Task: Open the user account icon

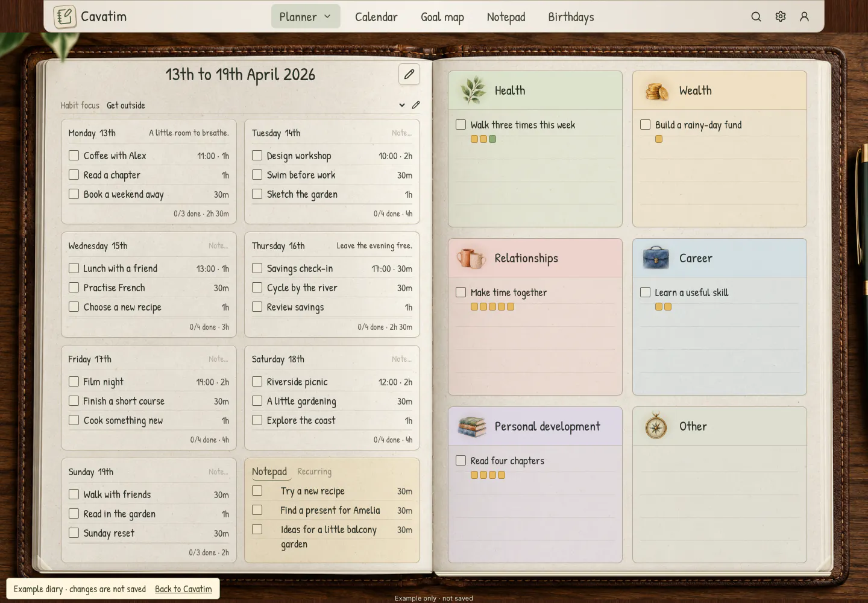Action: (x=804, y=17)
